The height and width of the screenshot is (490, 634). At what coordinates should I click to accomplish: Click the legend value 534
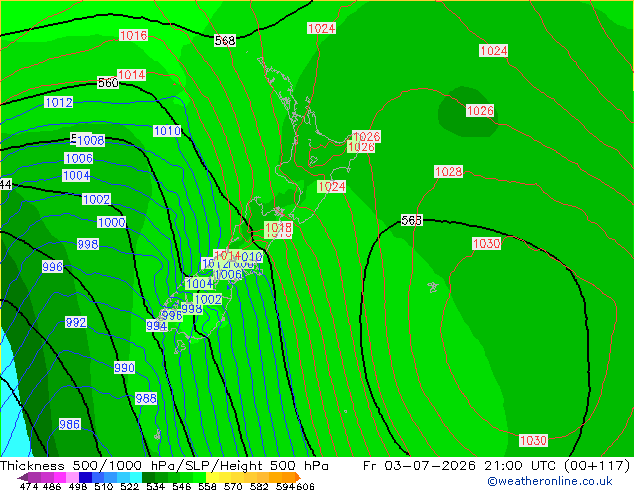155,486
